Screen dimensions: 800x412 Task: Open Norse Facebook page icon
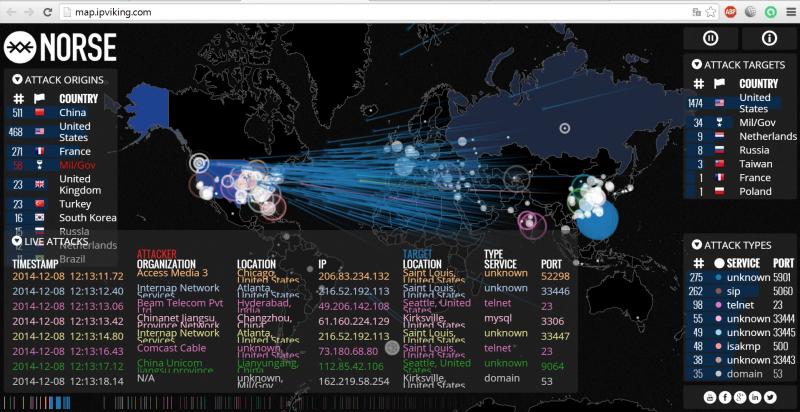click(x=725, y=397)
